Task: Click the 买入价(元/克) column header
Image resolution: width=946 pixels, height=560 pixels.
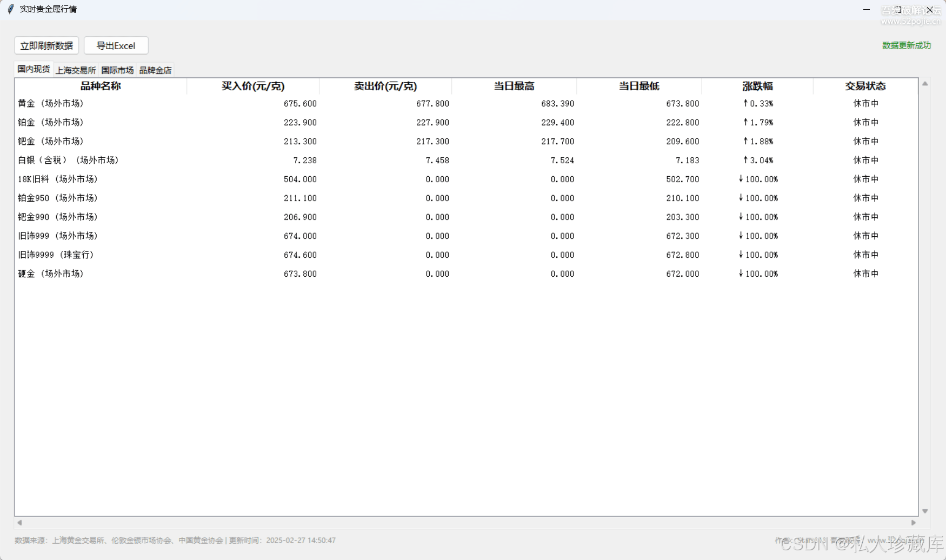Action: [253, 86]
